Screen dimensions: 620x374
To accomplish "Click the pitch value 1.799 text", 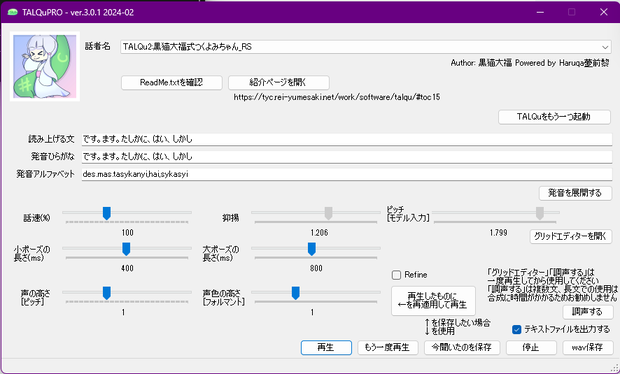I will click(x=498, y=232).
